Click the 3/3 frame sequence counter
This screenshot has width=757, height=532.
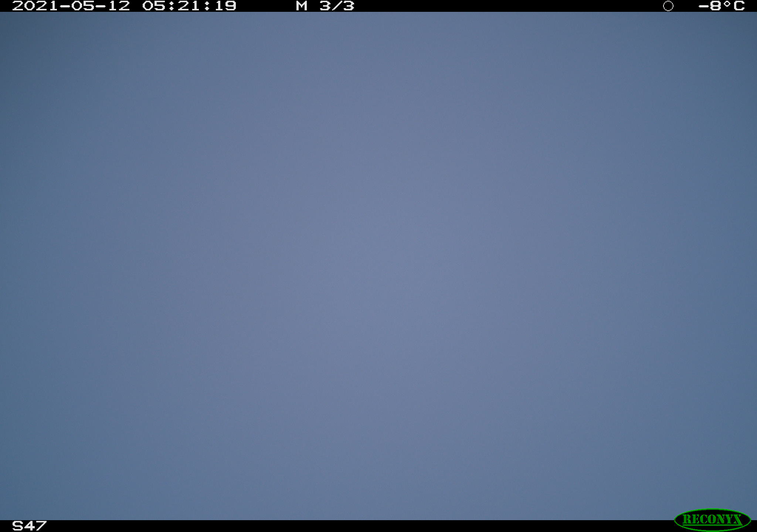[337, 6]
